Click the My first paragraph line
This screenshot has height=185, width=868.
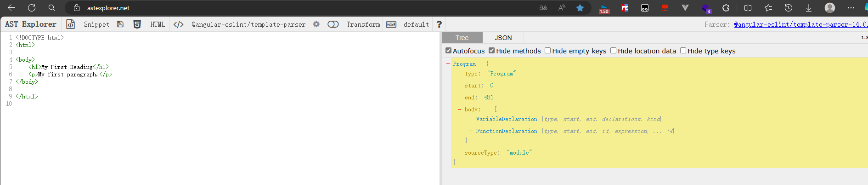(x=70, y=75)
